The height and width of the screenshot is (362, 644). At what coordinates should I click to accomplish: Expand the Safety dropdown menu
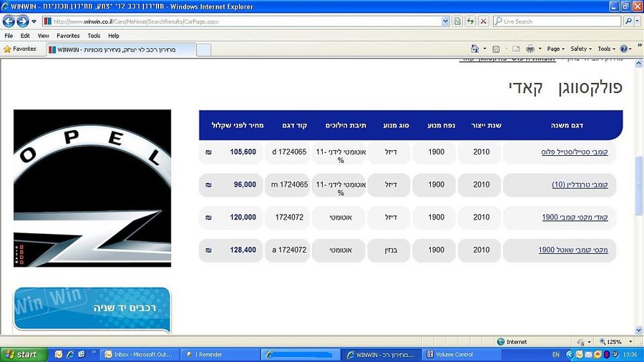581,49
